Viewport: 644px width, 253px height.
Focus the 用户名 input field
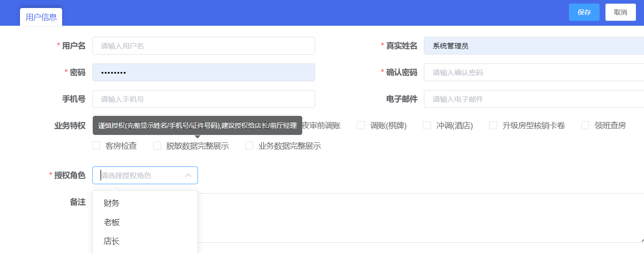click(203, 46)
